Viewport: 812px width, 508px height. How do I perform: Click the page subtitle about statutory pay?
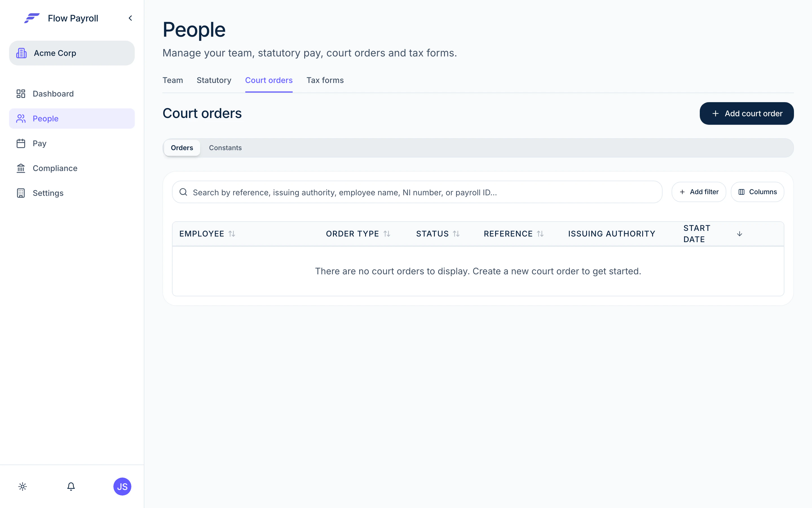(310, 53)
